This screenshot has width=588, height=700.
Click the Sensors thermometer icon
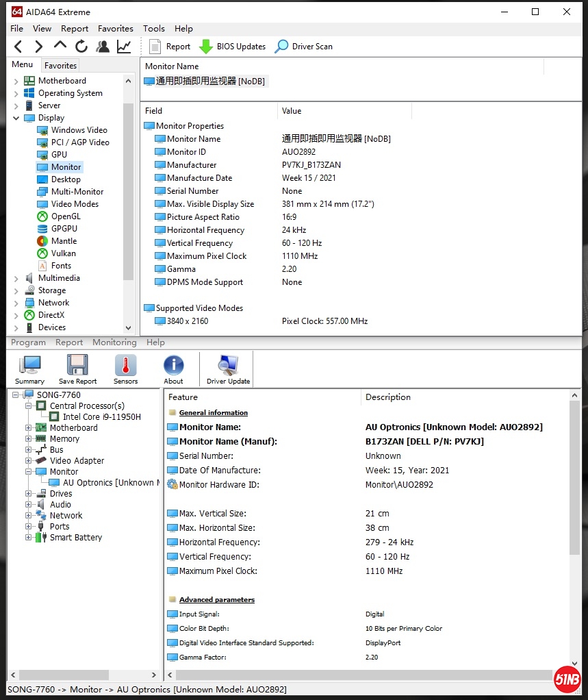[x=125, y=369]
